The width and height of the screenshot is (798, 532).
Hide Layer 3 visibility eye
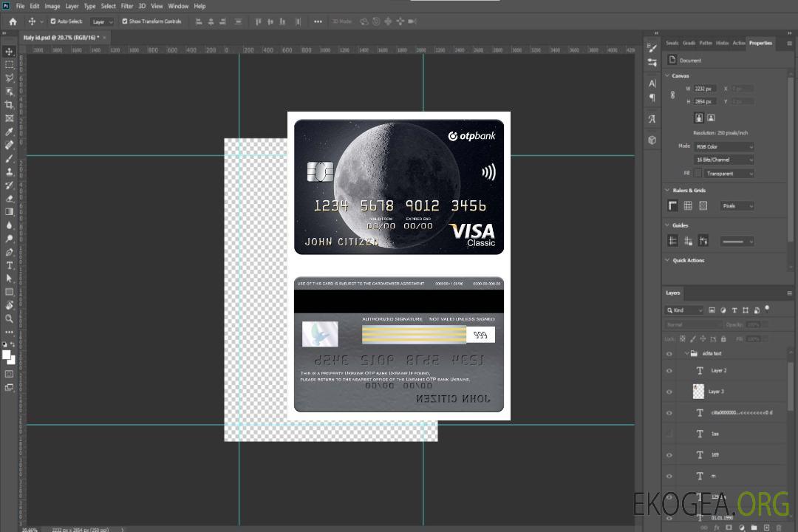669,392
